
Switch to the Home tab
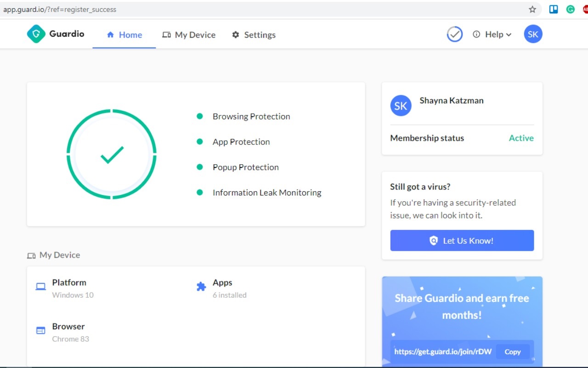tap(124, 35)
